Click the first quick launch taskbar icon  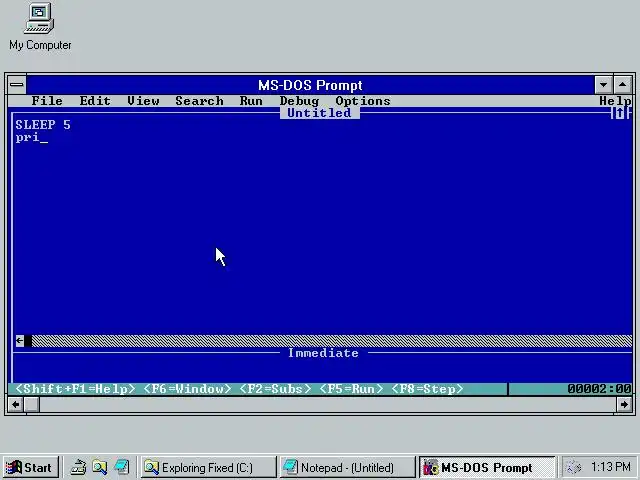(x=78, y=467)
